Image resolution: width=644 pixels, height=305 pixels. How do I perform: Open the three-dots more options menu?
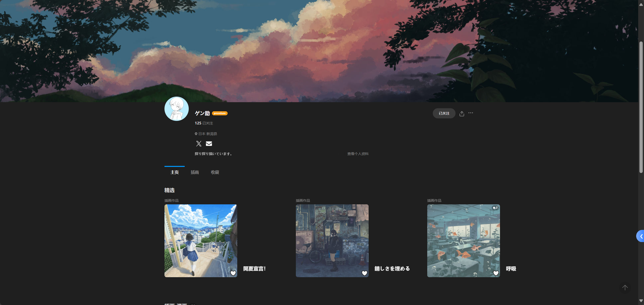[x=471, y=113]
